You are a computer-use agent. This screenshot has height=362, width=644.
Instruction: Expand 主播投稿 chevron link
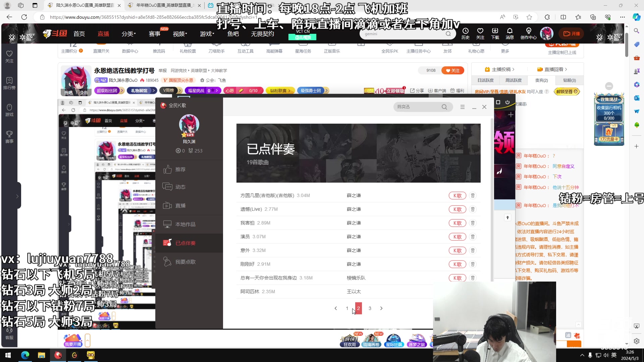499,69
